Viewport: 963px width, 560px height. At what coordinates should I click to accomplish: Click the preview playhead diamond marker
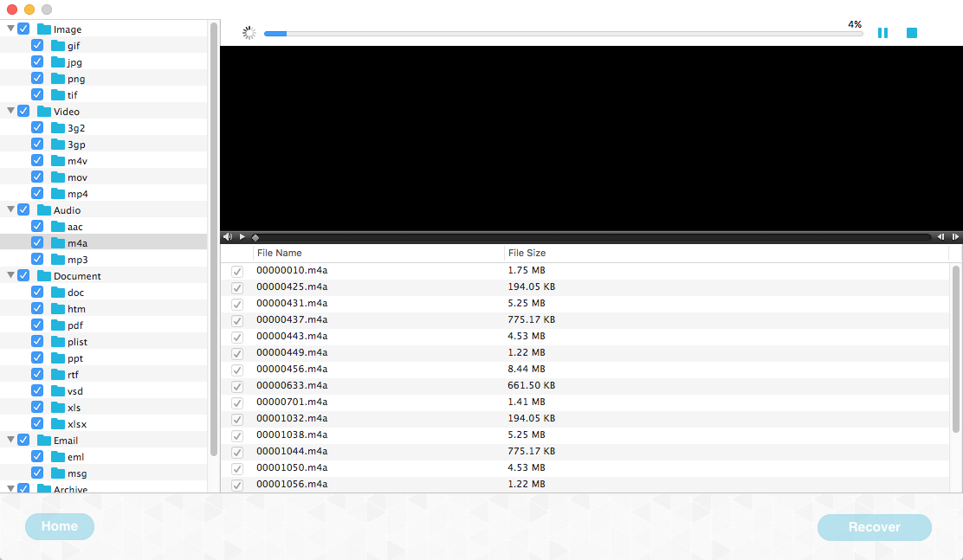tap(255, 237)
